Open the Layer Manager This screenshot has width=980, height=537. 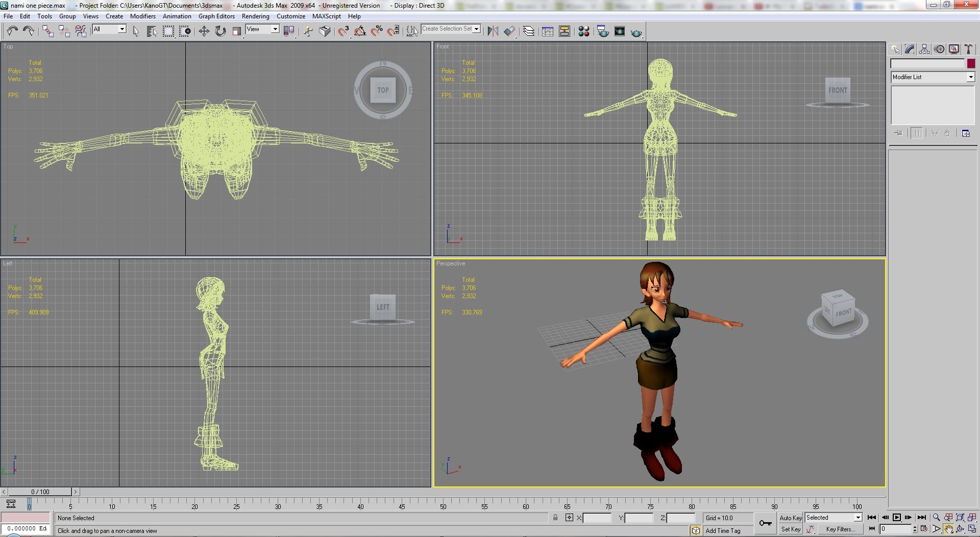point(529,32)
